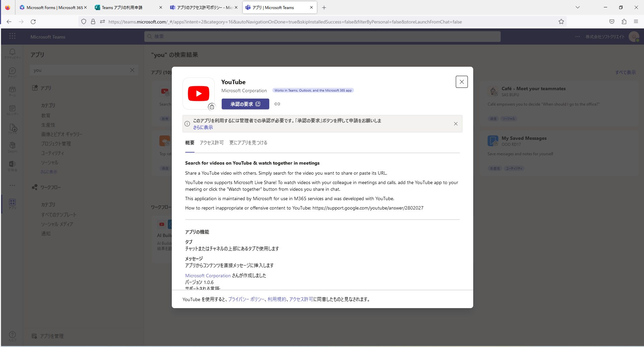Select the ソーシャル メディア workflow category
644x347 pixels.
[57, 224]
